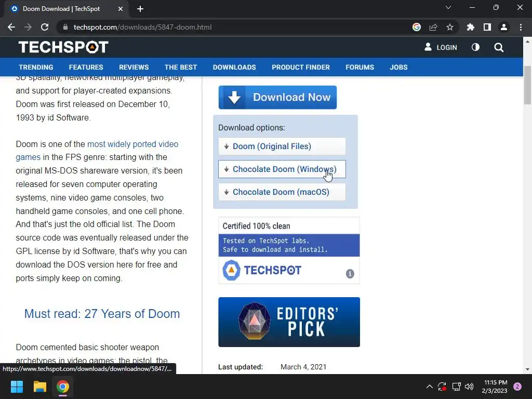Show hidden system tray icons
The image size is (532, 399).
(429, 387)
